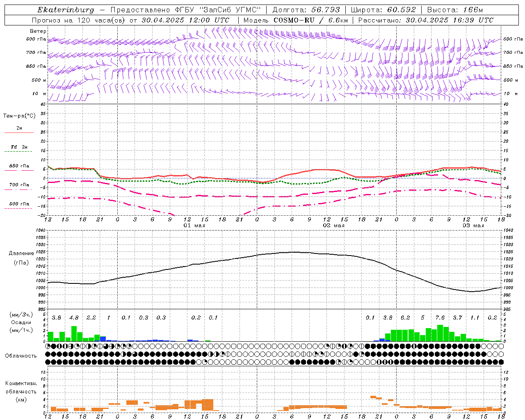Click the Тем-ра(°C) panel label
Image resolution: width=525 pixels, height=420 pixels.
coord(19,116)
